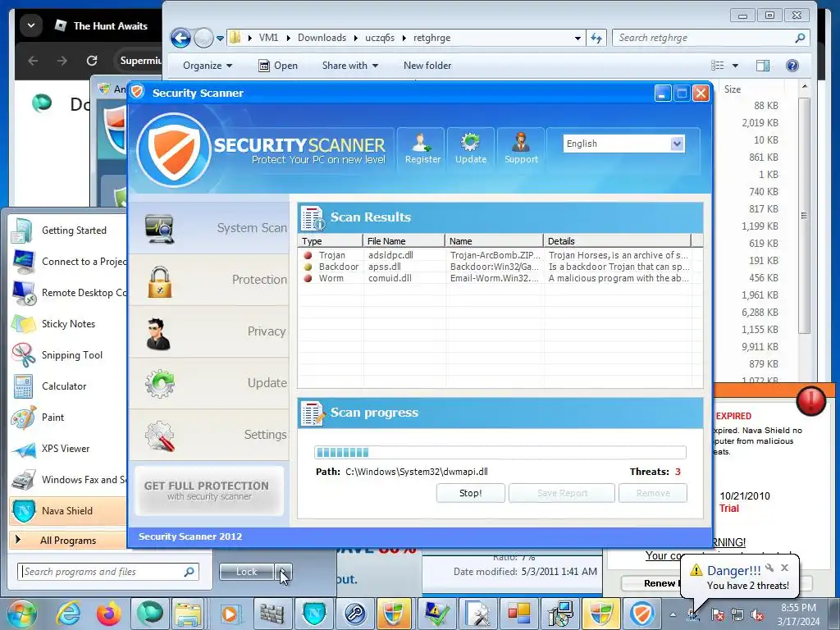The width and height of the screenshot is (840, 630).
Task: Click Back arrow in Explorer window
Action: coord(180,38)
